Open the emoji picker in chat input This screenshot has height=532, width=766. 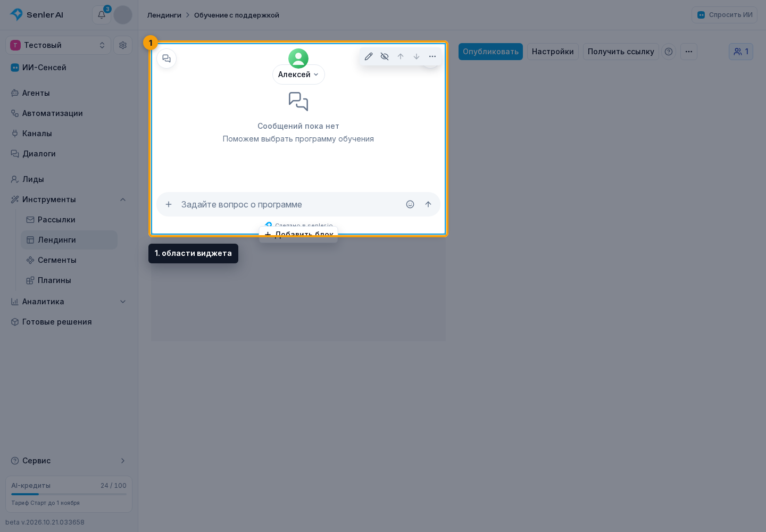click(x=410, y=204)
